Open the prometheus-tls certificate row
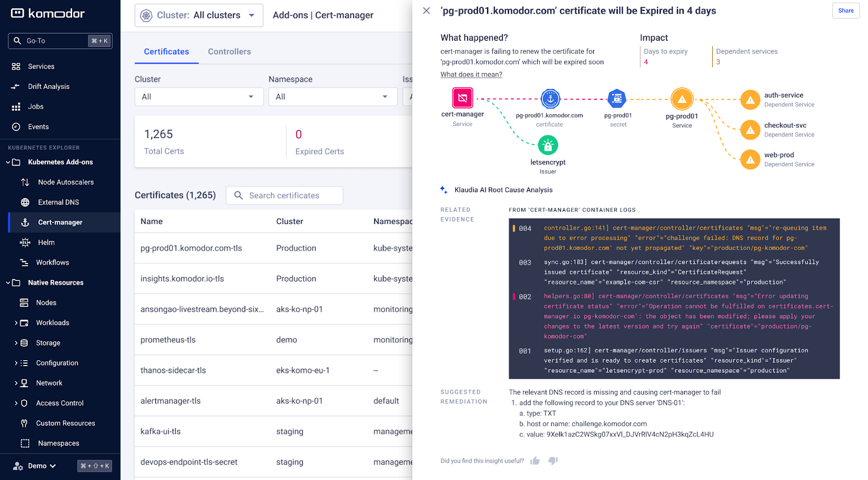This screenshot has height=480, width=868. pyautogui.click(x=273, y=340)
